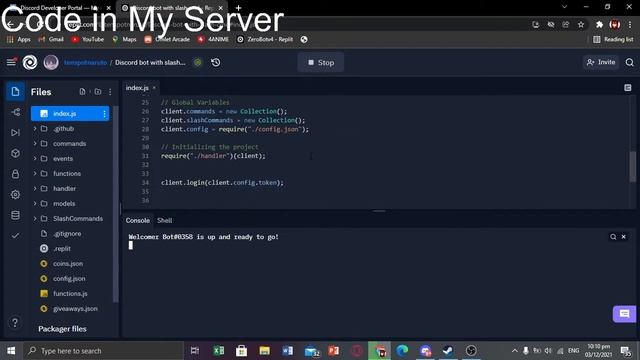Click the running status badge beside the repl name

click(x=198, y=62)
